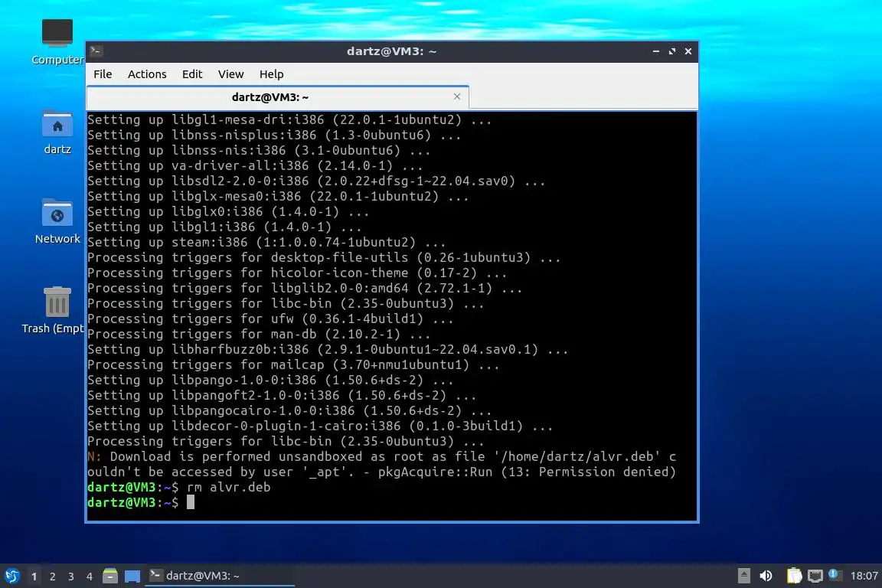Click the window title 'dartz@VM3: ~'
The image size is (882, 588).
(x=391, y=51)
